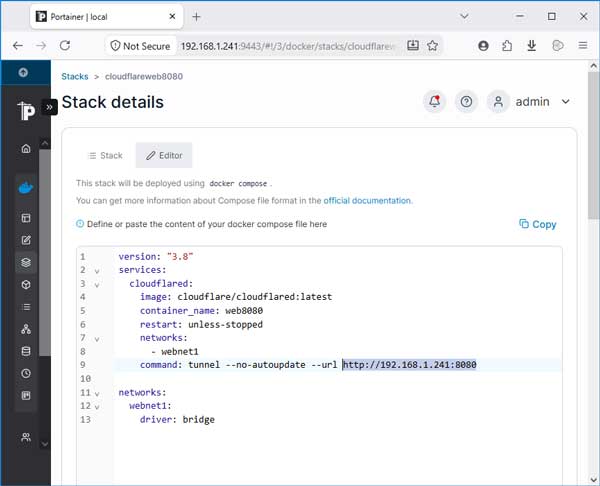The height and width of the screenshot is (486, 600).
Task: Click the - webnet1 line
Action: point(175,352)
